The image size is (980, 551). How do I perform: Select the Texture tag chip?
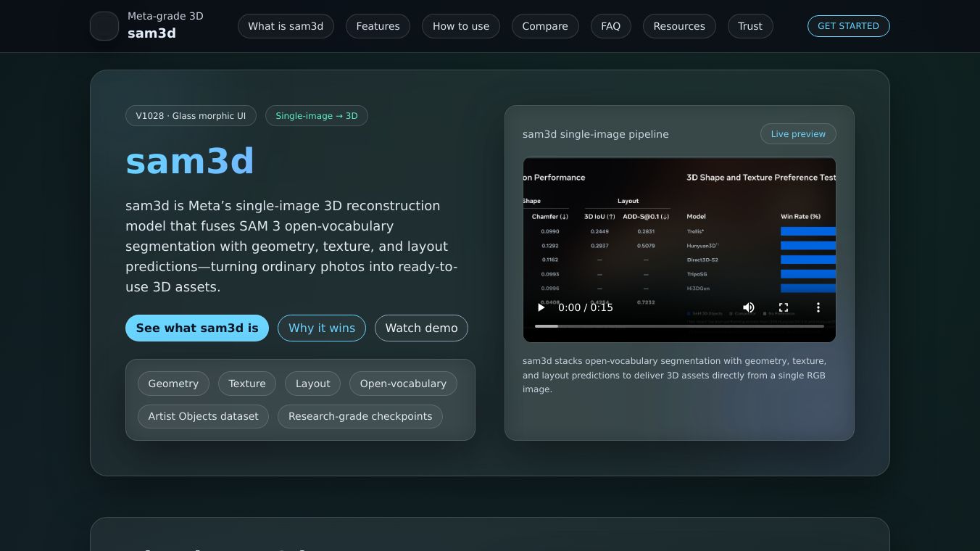pyautogui.click(x=247, y=384)
